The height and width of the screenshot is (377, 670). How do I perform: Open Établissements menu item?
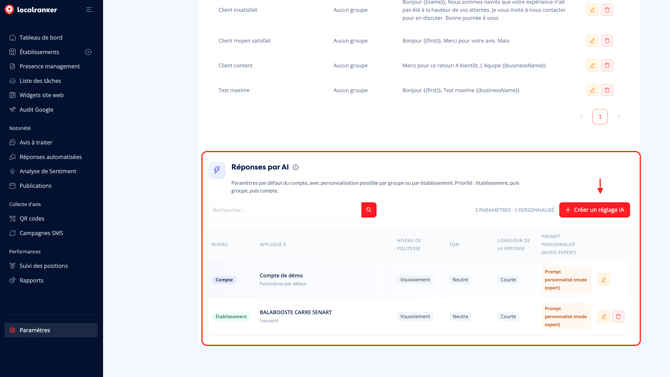pos(39,52)
